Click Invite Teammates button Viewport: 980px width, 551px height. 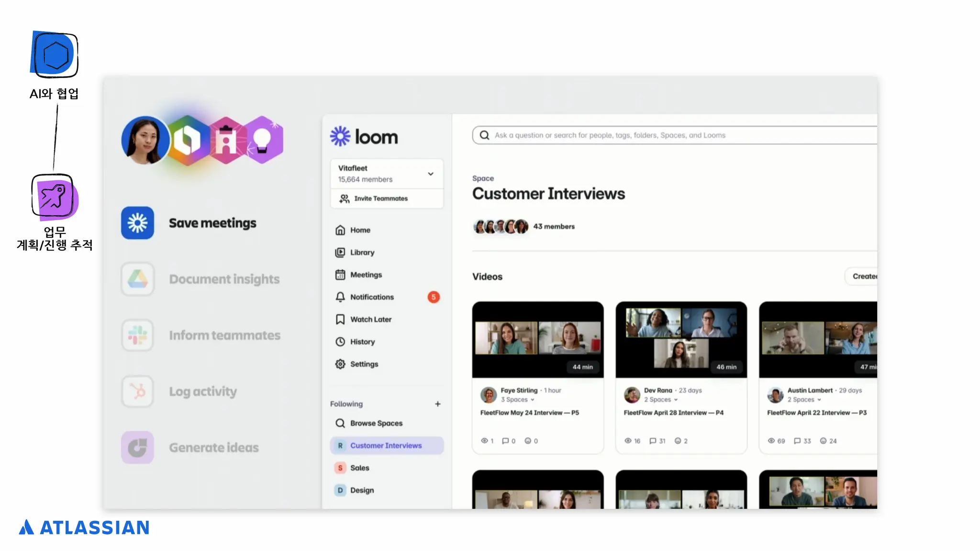[x=380, y=198]
